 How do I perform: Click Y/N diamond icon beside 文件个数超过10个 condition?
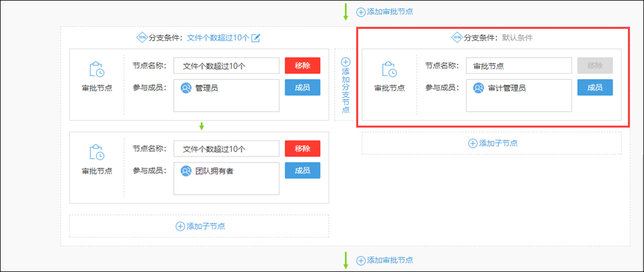(142, 38)
